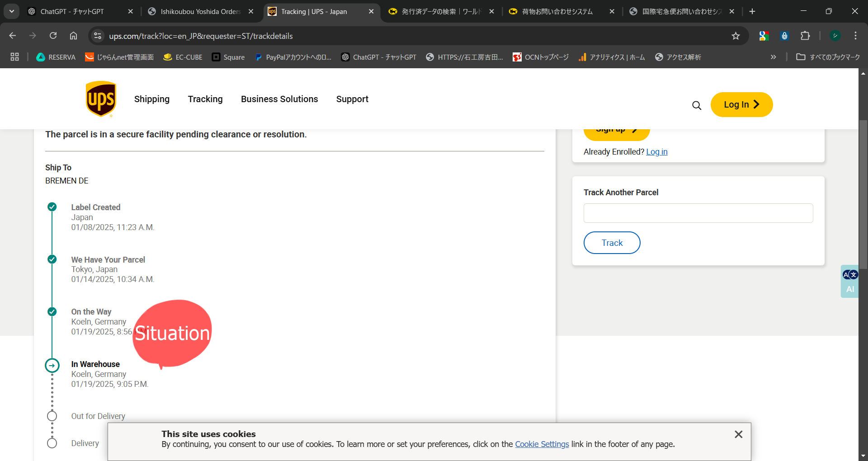Click the page vertical scrollbar thumb

(863, 194)
